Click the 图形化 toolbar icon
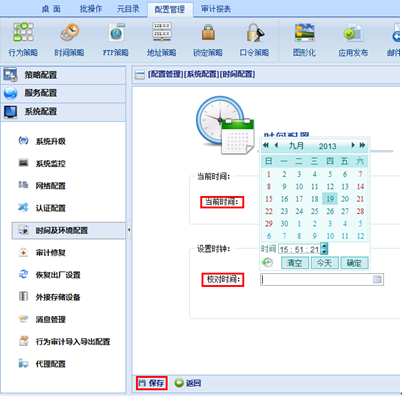This screenshot has width=402, height=396. tap(304, 32)
